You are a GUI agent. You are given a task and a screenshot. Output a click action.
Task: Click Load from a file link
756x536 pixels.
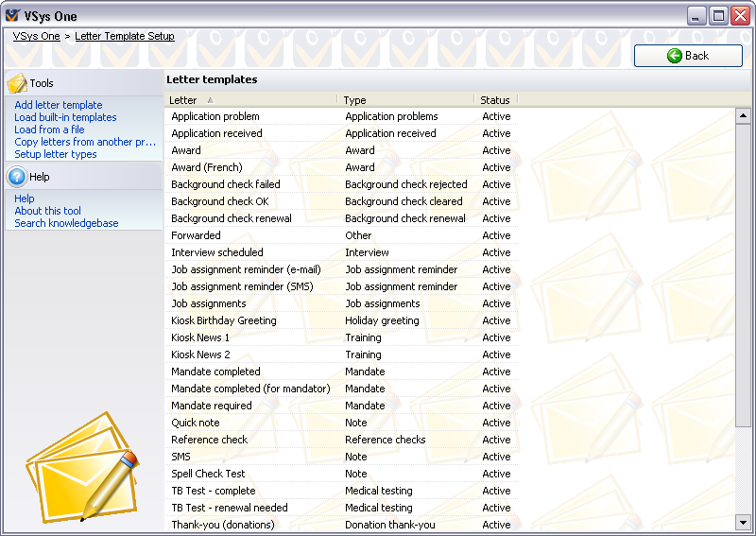(49, 130)
